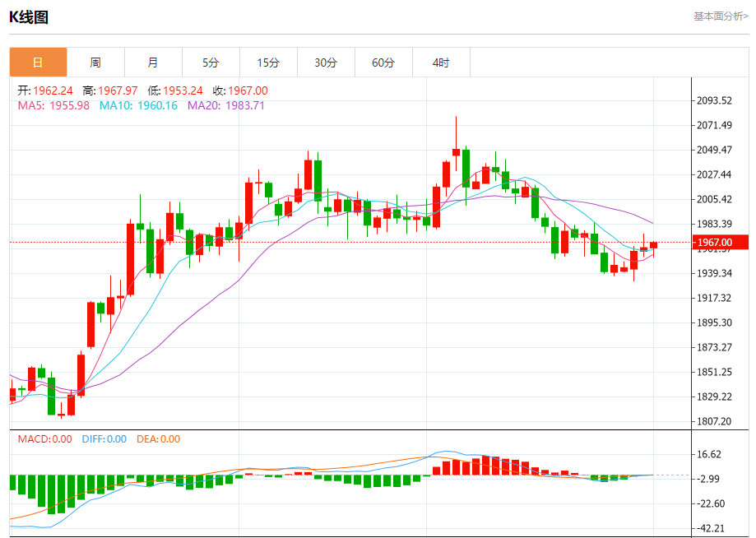756x538 pixels.
Task: Click the 2093.52 price axis label
Action: (714, 101)
